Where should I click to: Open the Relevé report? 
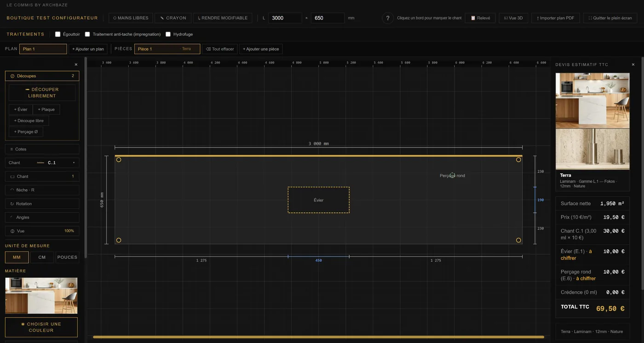tap(480, 18)
